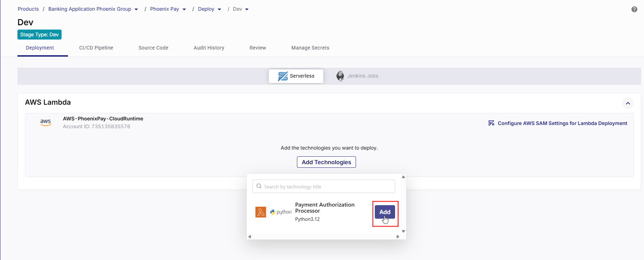
Task: Collapse the AWS Lambda section
Action: [x=628, y=103]
